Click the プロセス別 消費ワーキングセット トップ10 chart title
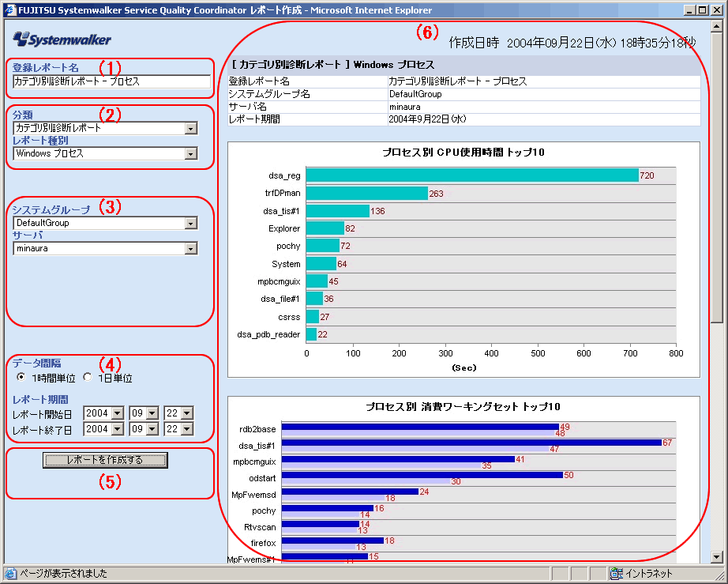The width and height of the screenshot is (728, 584). click(463, 407)
